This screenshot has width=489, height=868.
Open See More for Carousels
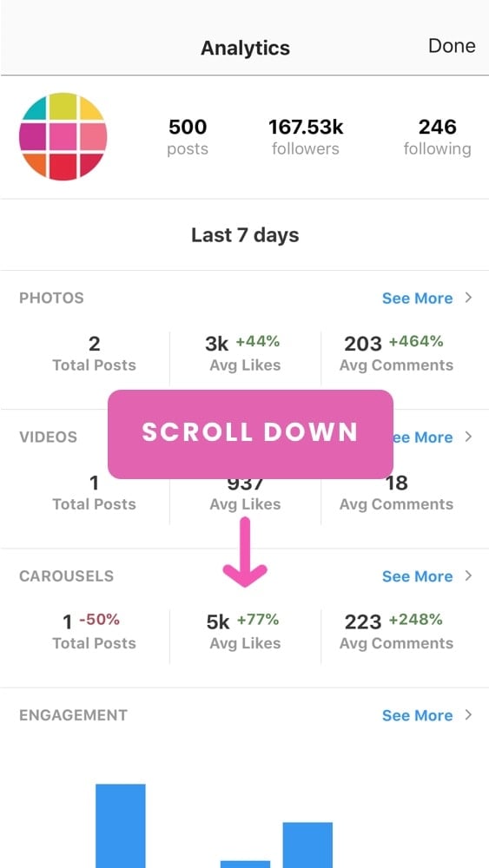[x=417, y=576]
